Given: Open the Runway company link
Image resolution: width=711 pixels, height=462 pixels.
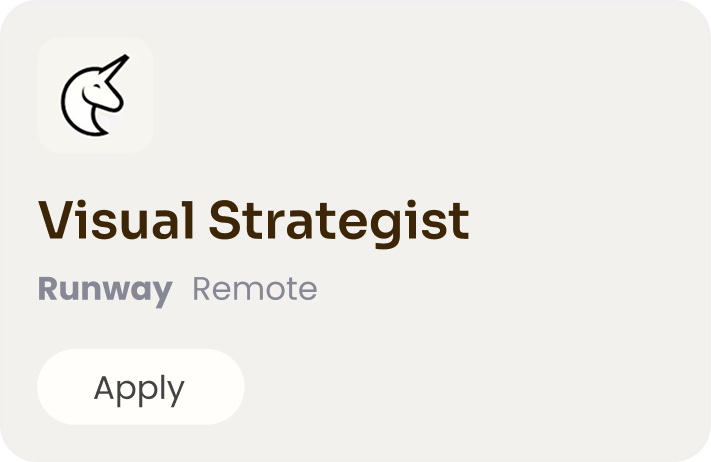Looking at the screenshot, I should coord(105,290).
